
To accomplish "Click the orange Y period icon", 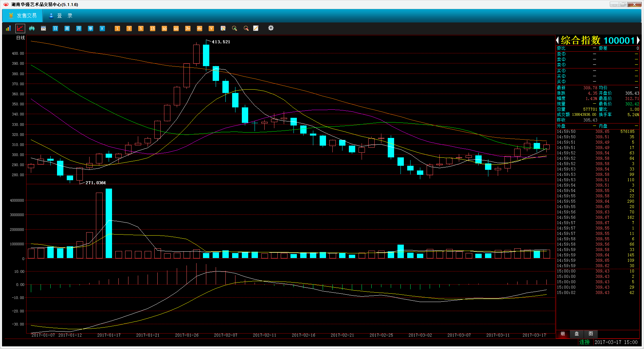I will click(211, 29).
